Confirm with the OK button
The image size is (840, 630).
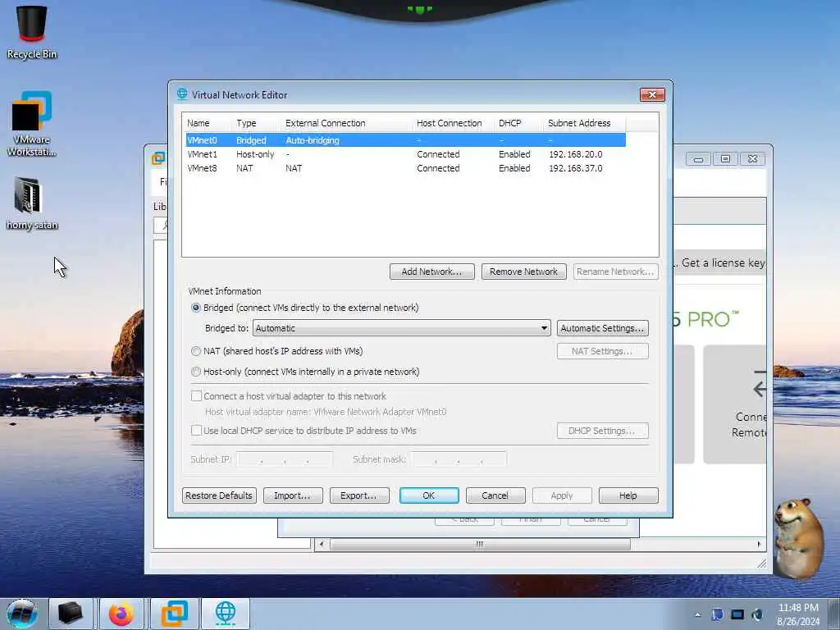[429, 495]
